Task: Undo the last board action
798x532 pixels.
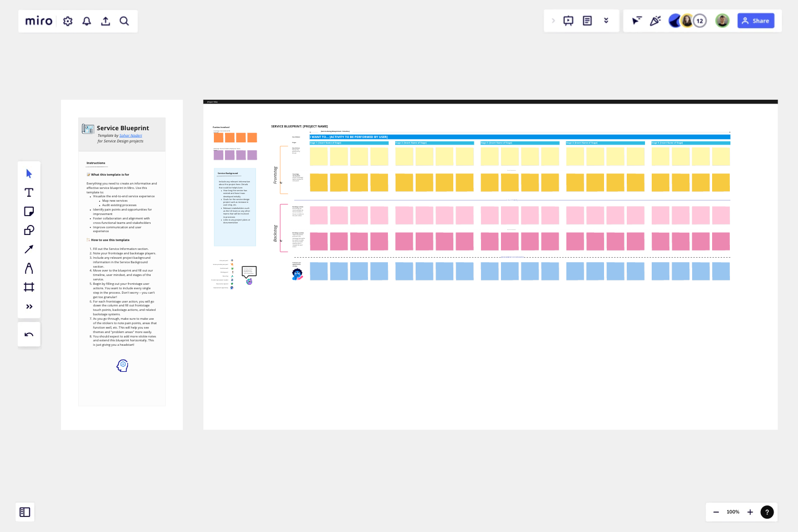Action: [x=29, y=334]
